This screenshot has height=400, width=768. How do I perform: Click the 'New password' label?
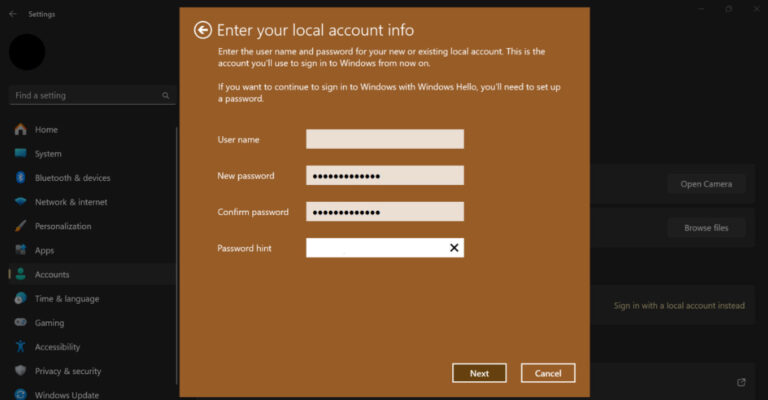tap(246, 176)
